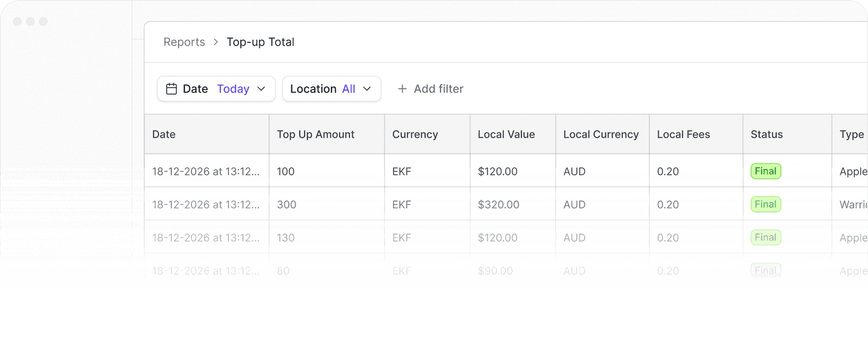
Task: Expand the Location All dropdown chevron
Action: click(367, 88)
